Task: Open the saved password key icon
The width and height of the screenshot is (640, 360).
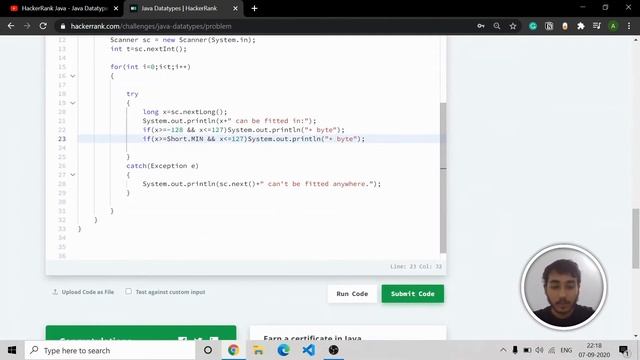Action: point(481,26)
